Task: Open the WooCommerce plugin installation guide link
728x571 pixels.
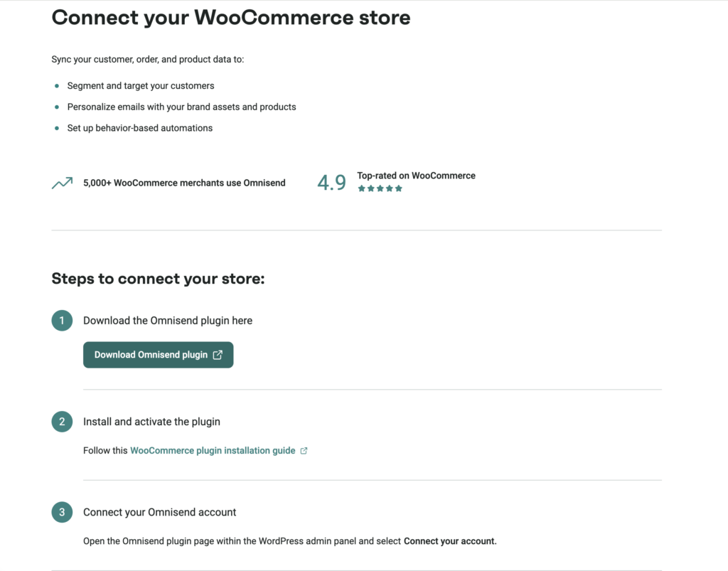Action: tap(213, 450)
